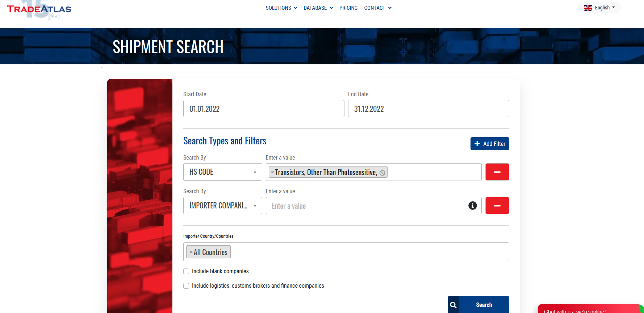Remove the Importer Companies filter row
644x313 pixels.
[497, 206]
